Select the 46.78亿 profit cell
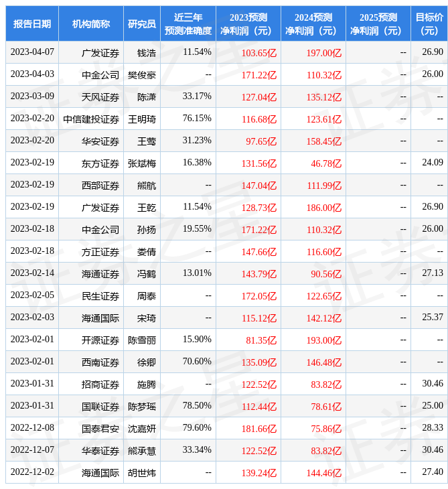 (326, 163)
